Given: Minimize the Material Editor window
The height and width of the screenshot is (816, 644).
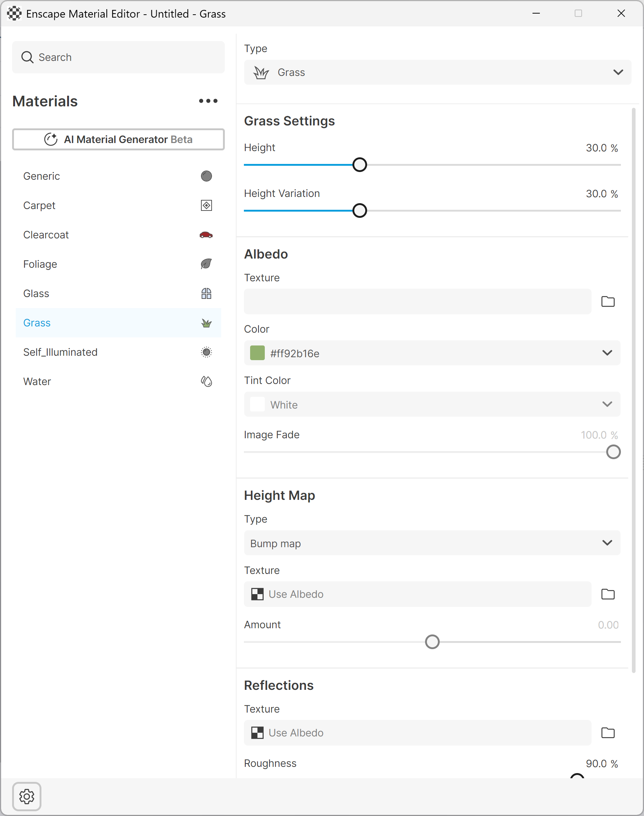Looking at the screenshot, I should tap(536, 14).
